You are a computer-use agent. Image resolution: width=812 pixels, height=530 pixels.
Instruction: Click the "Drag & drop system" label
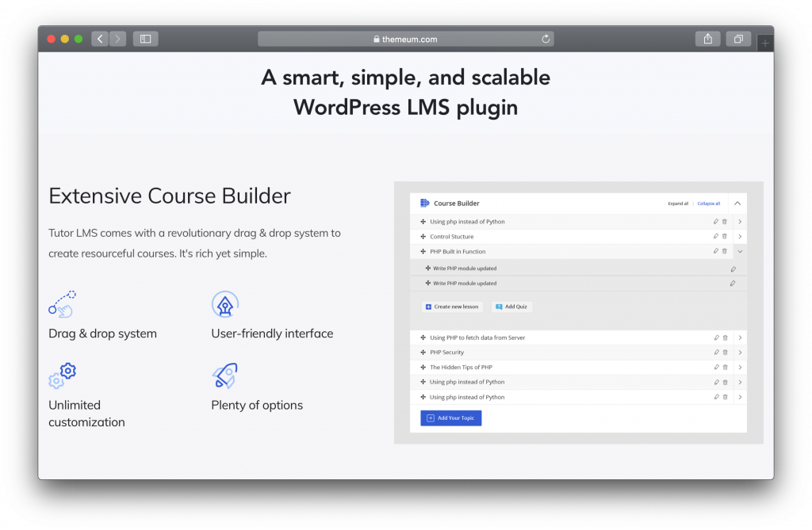[x=102, y=334]
